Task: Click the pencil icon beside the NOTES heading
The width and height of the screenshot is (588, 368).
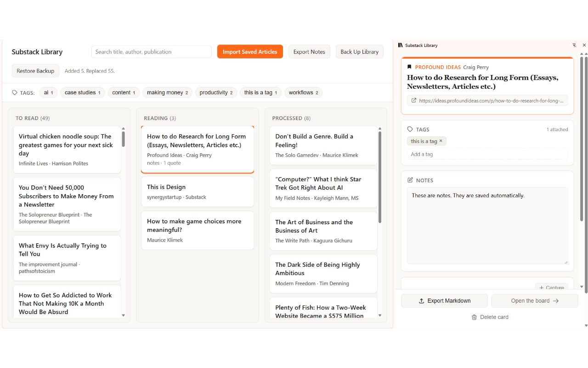Action: (410, 180)
